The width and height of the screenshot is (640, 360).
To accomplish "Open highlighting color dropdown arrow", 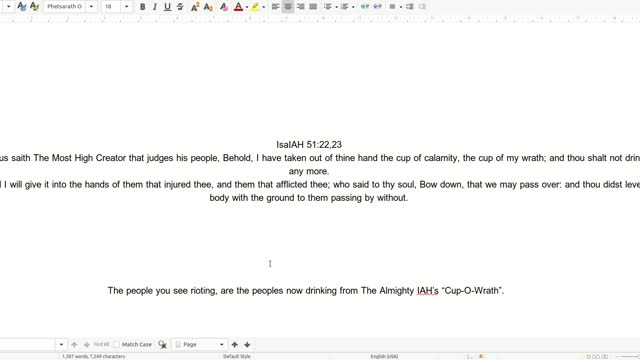I will tap(264, 7).
